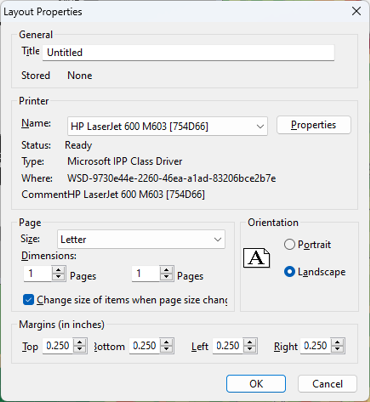Increase second Dimensions Pages value
This screenshot has width=370, height=402.
[166, 270]
